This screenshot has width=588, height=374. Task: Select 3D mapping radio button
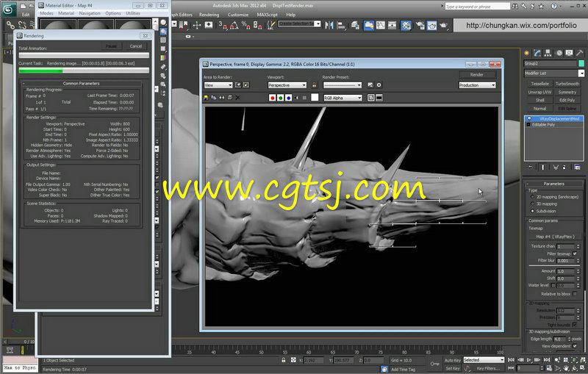point(532,204)
